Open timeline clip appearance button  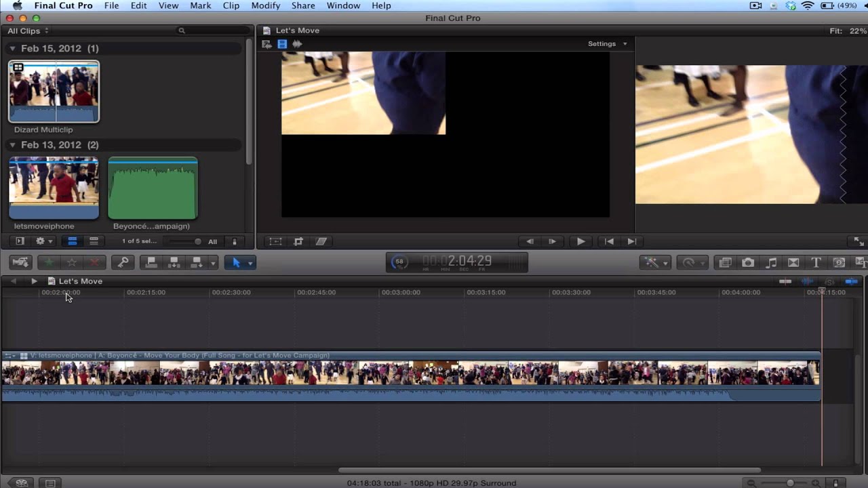[835, 483]
